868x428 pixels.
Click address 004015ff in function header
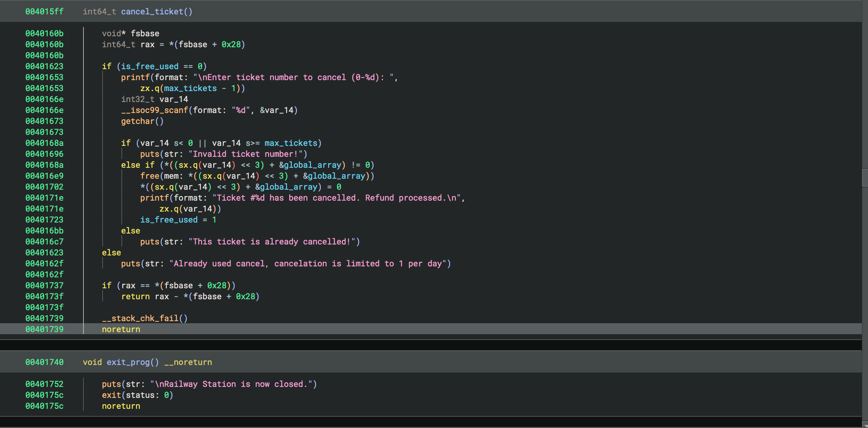[x=44, y=12]
